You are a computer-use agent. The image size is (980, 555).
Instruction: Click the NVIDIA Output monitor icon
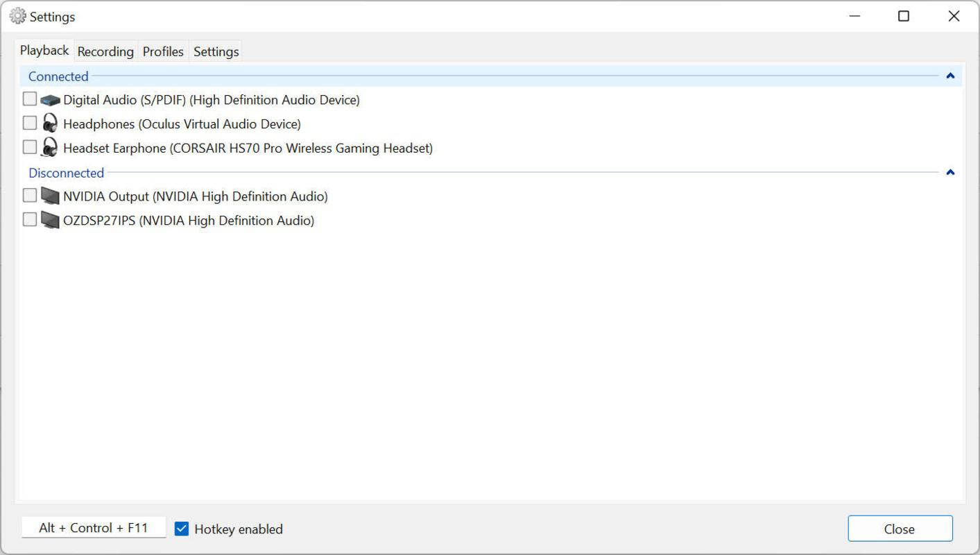(50, 196)
